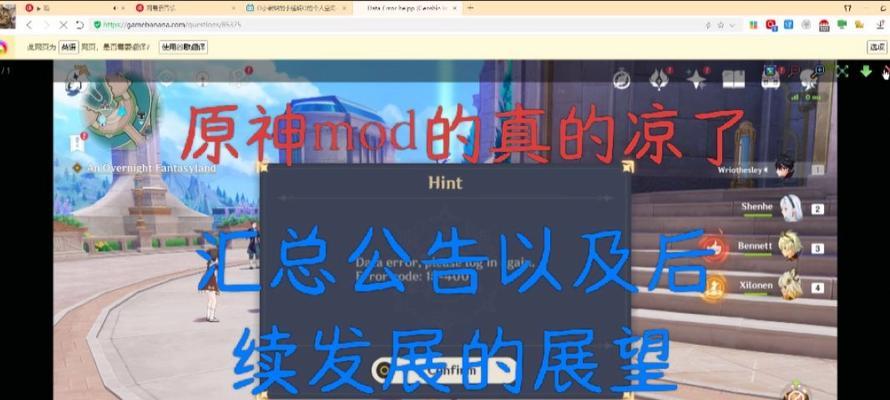Close the third browser tab
The image size is (890, 400).
coord(343,8)
